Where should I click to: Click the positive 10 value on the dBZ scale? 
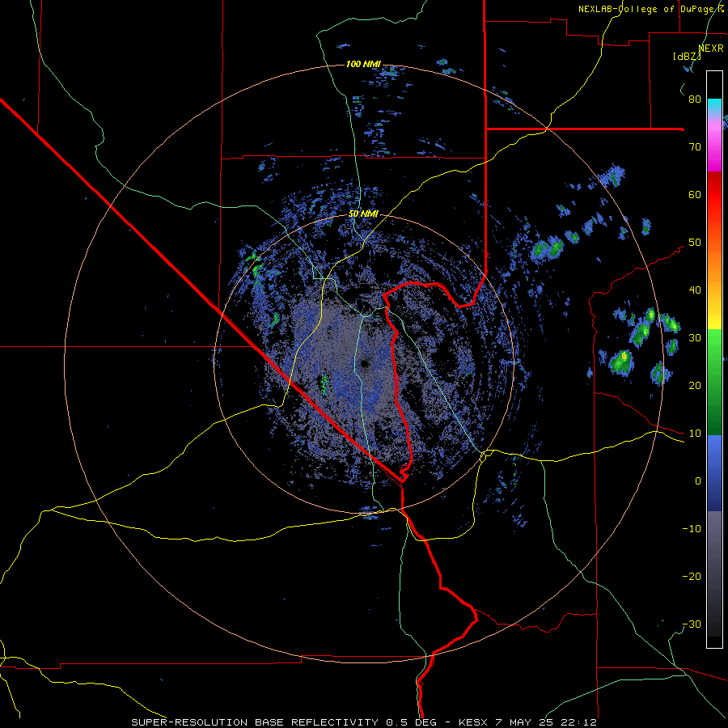pyautogui.click(x=695, y=434)
